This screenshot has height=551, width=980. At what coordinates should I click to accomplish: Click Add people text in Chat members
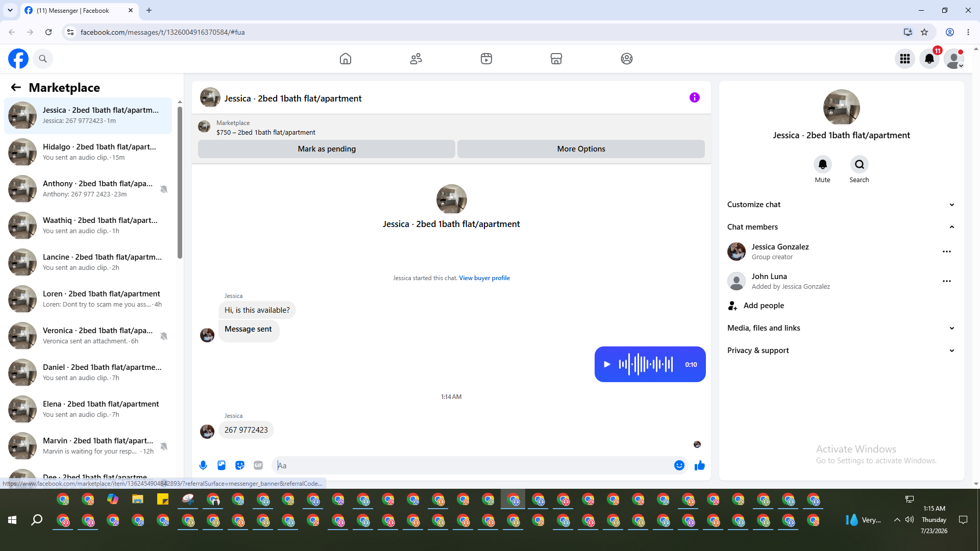pos(764,306)
